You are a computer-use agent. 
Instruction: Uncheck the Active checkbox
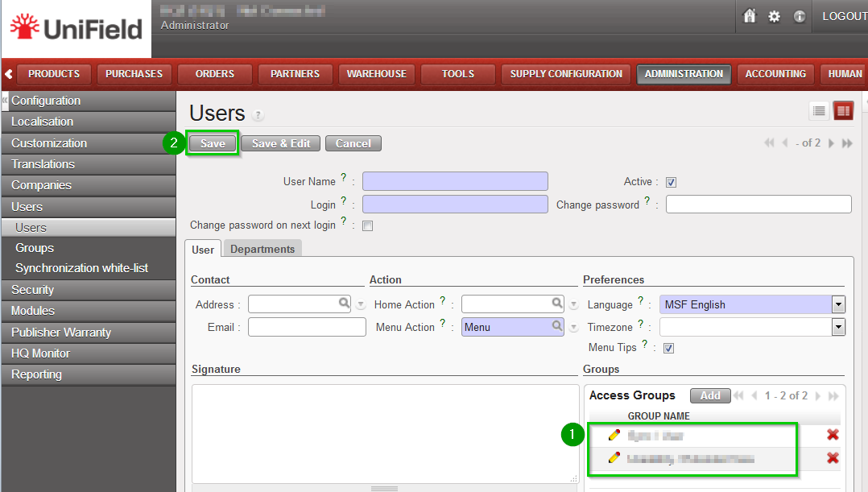point(671,182)
